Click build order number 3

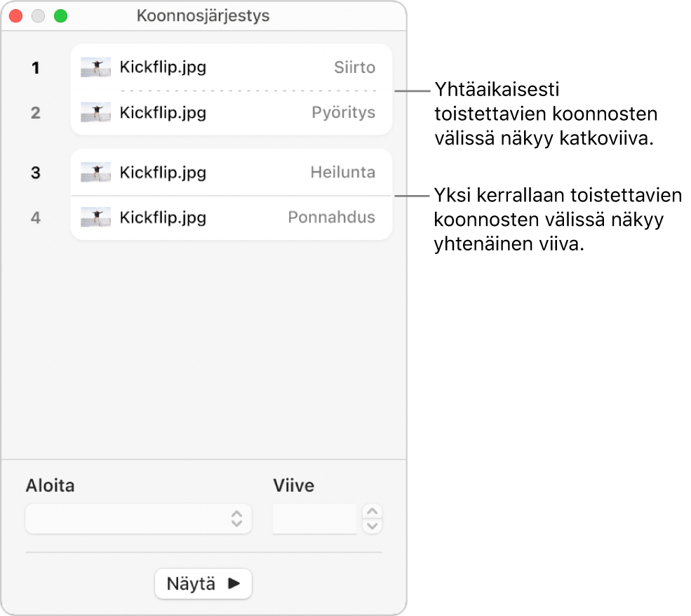[36, 173]
